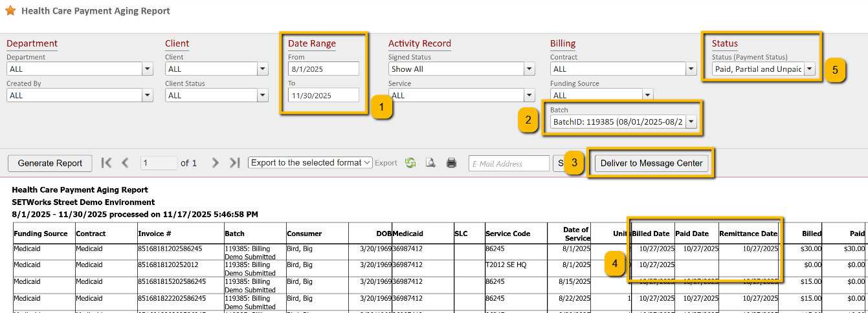Open the Payment Status dropdown
The height and width of the screenshot is (313, 868).
tap(809, 69)
